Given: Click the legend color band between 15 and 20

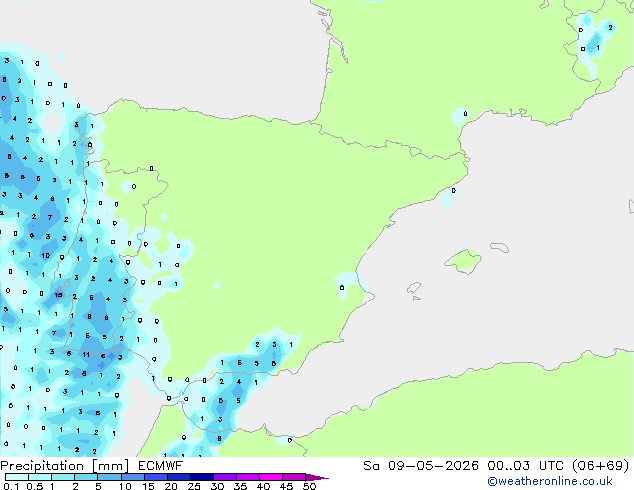Looking at the screenshot, I should pos(155,477).
